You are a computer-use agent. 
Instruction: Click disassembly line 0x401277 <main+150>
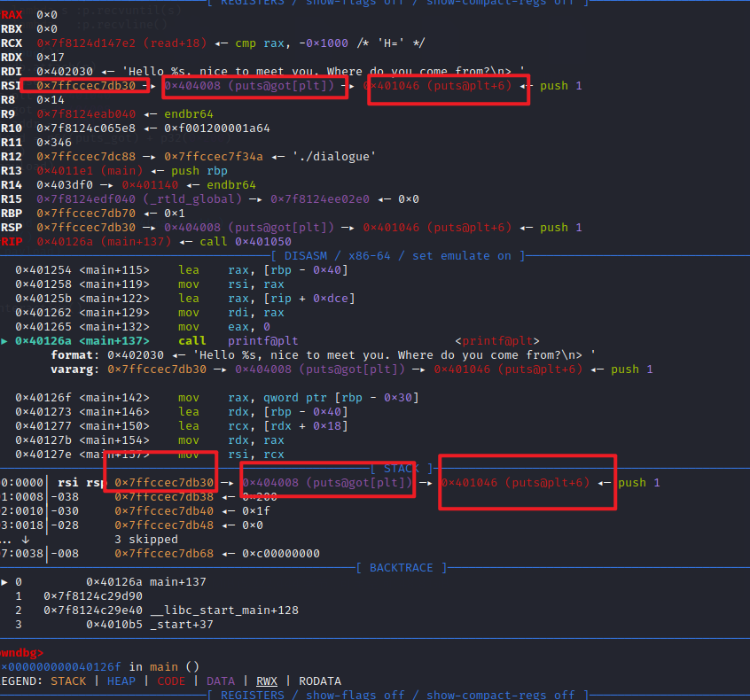(x=182, y=426)
